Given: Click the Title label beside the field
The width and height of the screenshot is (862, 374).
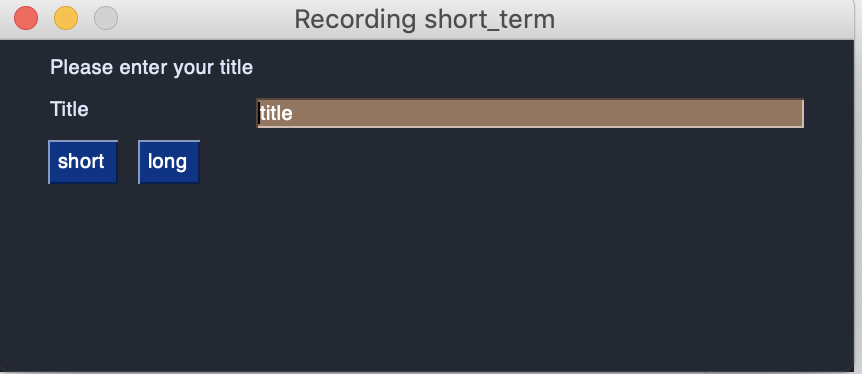Looking at the screenshot, I should 69,109.
